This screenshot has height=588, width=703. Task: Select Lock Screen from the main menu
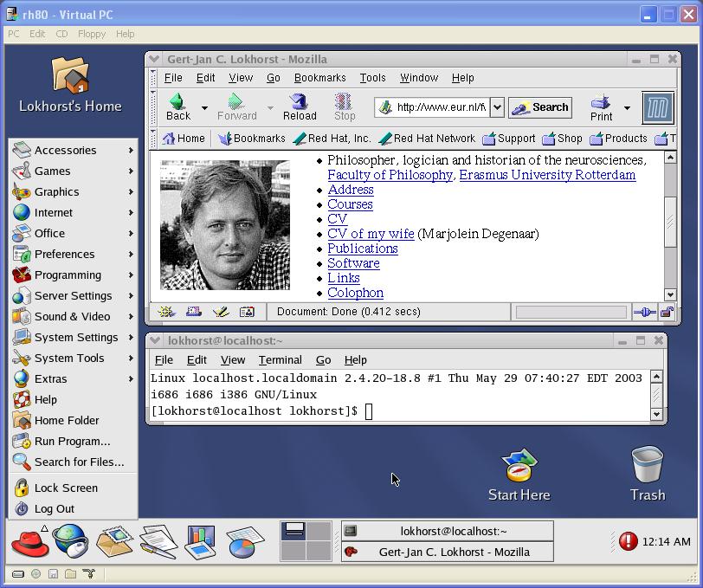click(73, 488)
